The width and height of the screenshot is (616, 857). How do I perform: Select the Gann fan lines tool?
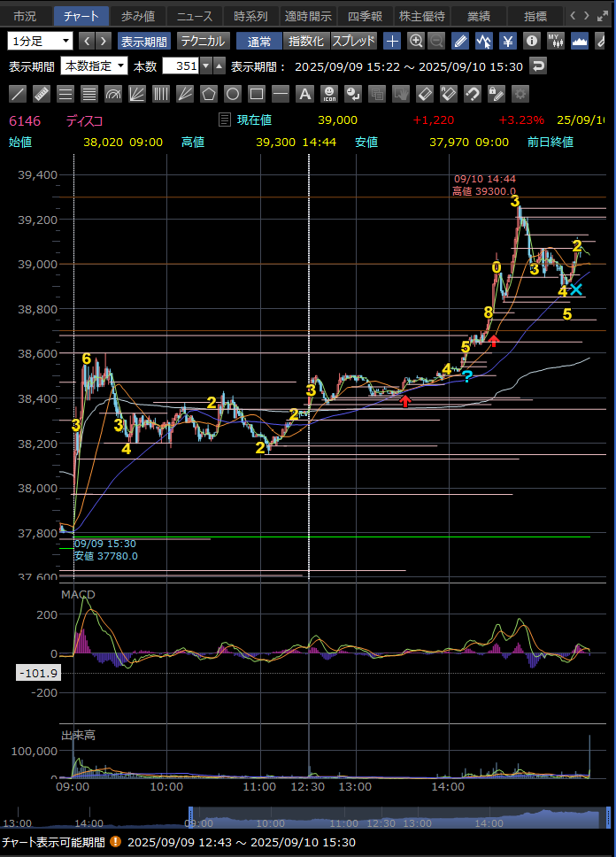pos(185,94)
